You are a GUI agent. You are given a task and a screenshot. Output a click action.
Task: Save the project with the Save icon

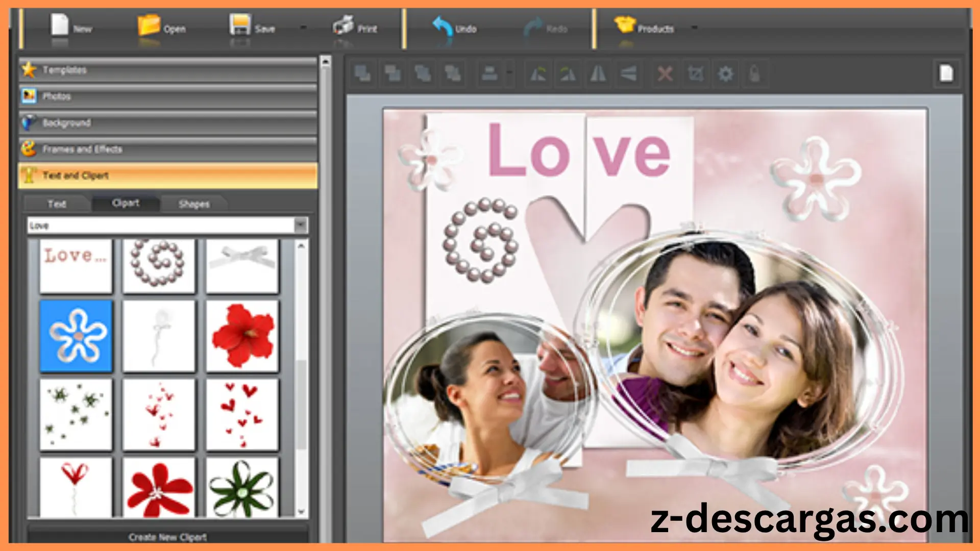pos(239,24)
